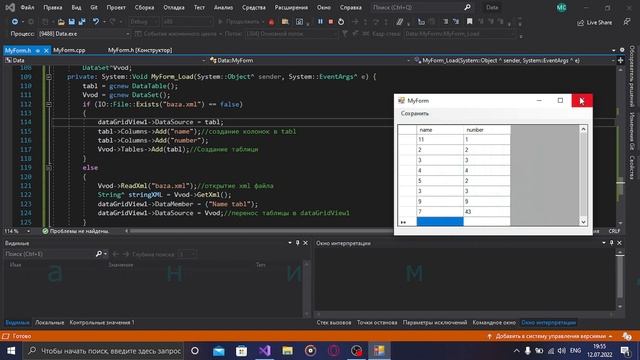This screenshot has height=360, width=640.
Task: Restart debugging with the circular arrow icon
Action: 341,22
